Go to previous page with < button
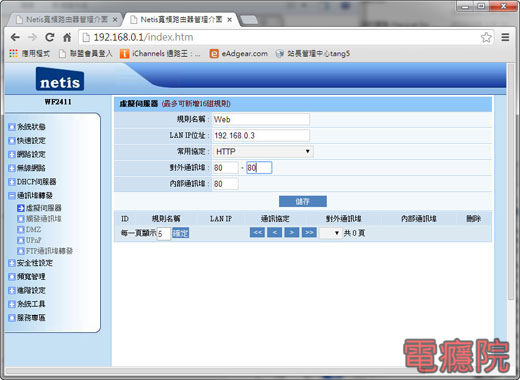This screenshot has width=520, height=380. click(275, 232)
